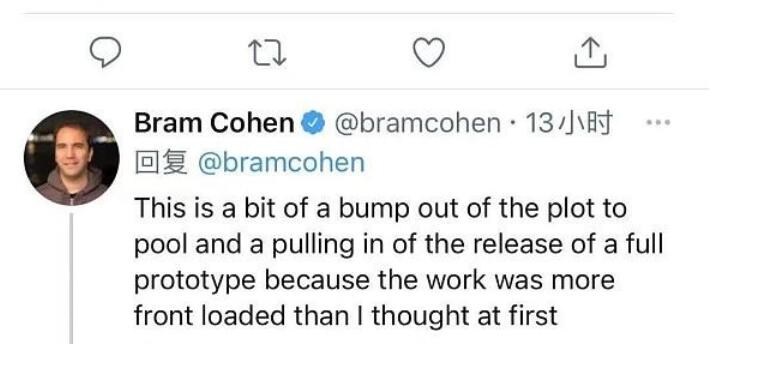Click the Bram Cohen display name

pos(214,123)
